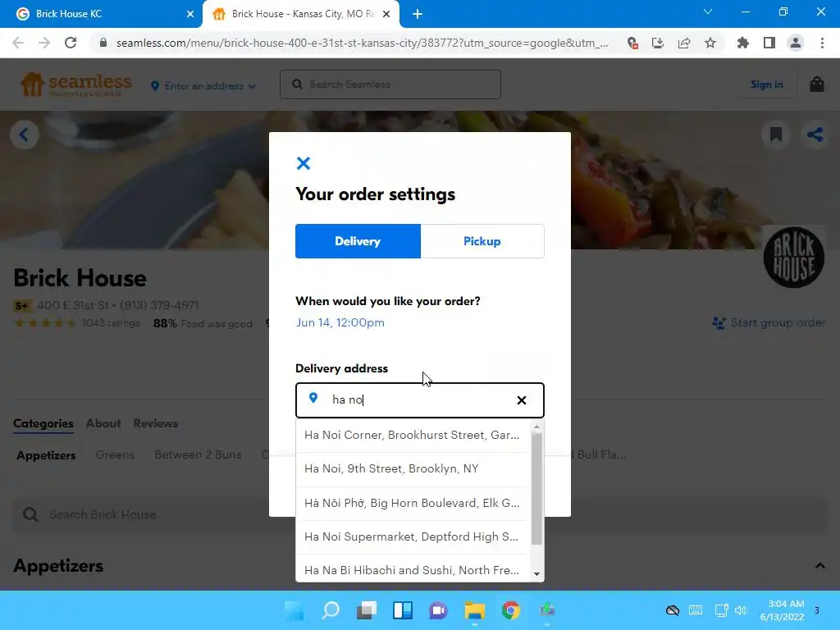Click the Brick House round logo
The height and width of the screenshot is (630, 840).
tap(793, 257)
